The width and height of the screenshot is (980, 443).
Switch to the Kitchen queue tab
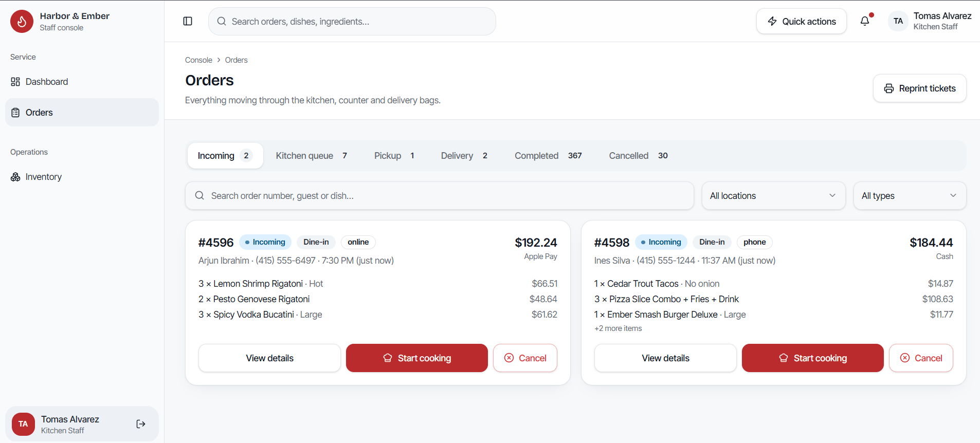[x=312, y=156]
